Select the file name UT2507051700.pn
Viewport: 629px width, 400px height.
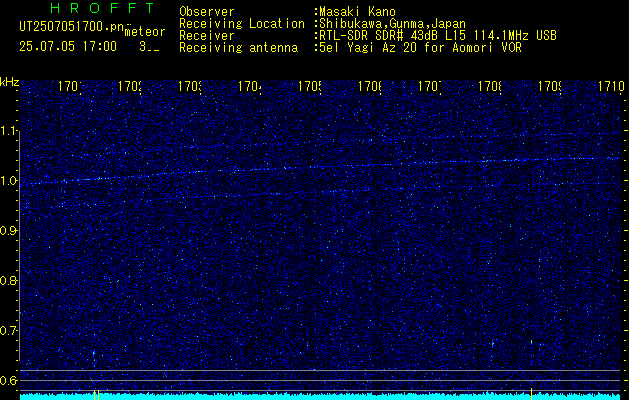pos(71,27)
